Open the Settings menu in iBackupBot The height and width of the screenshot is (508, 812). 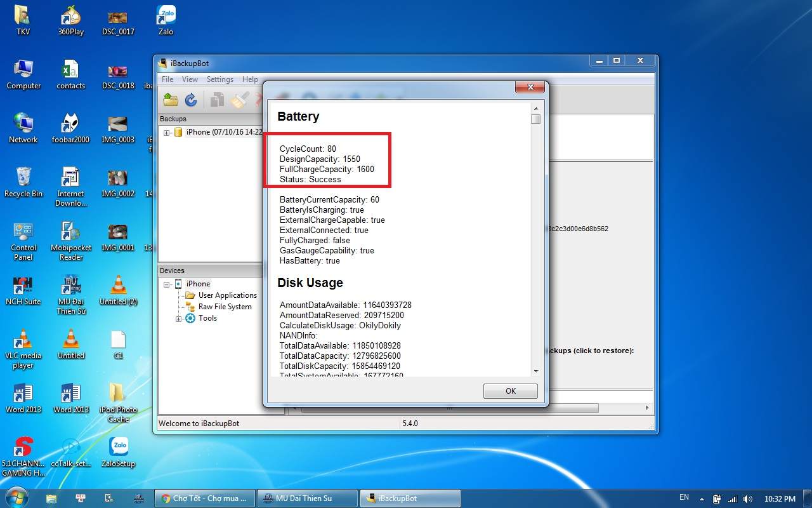tap(220, 79)
